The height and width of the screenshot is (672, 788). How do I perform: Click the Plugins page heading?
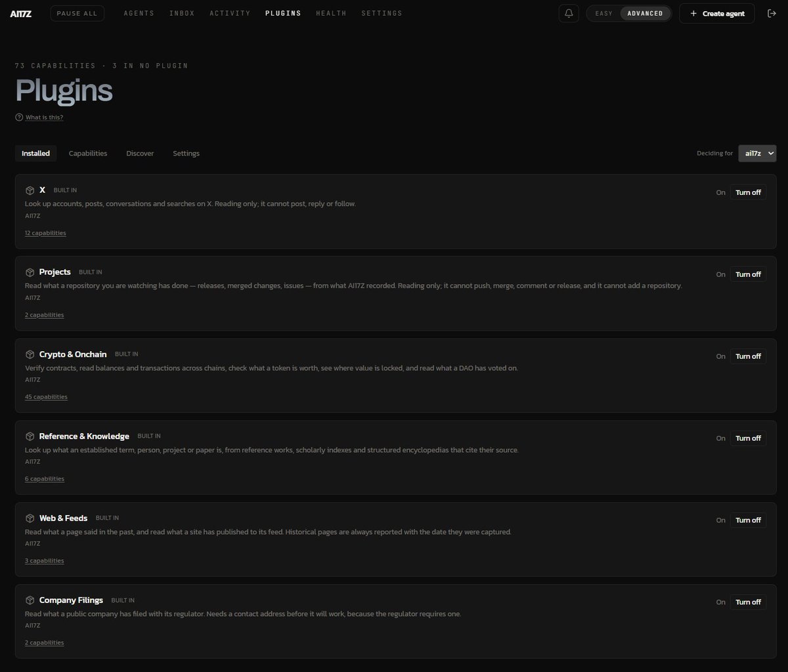[64, 91]
